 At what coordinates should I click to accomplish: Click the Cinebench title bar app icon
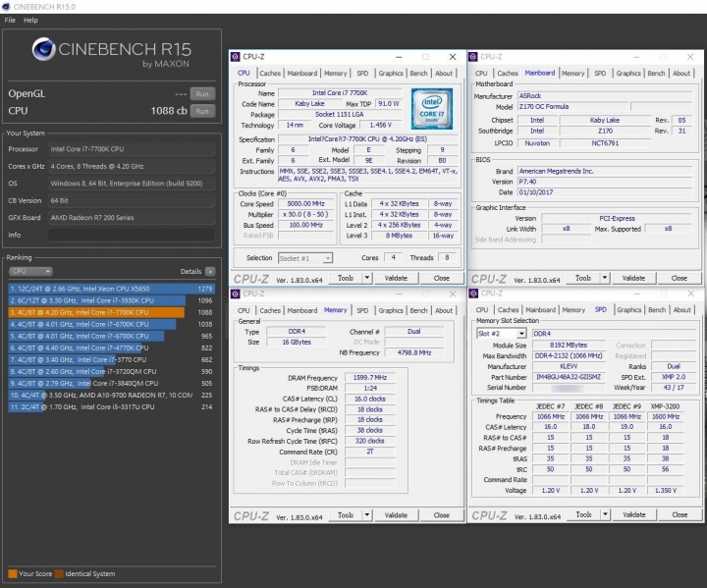coord(6,7)
